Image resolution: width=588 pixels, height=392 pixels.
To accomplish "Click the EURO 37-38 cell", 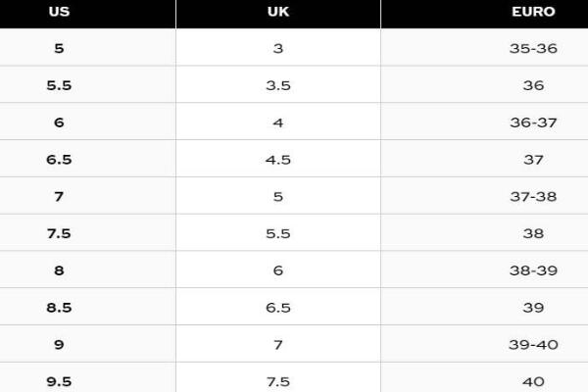I will [533, 196].
